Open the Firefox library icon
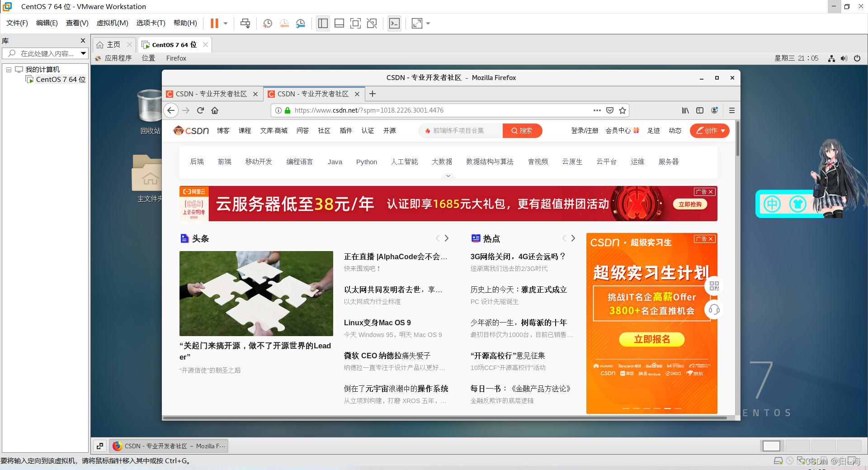The height and width of the screenshot is (470, 868). (685, 110)
